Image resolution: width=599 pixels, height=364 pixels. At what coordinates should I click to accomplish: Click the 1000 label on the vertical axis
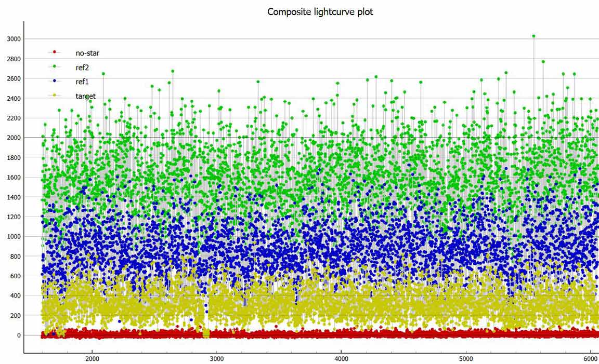pyautogui.click(x=14, y=236)
